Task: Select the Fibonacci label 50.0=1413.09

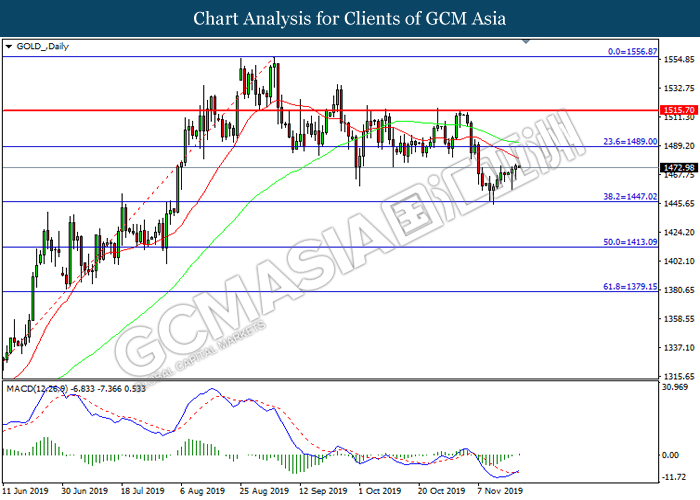Action: tap(630, 242)
